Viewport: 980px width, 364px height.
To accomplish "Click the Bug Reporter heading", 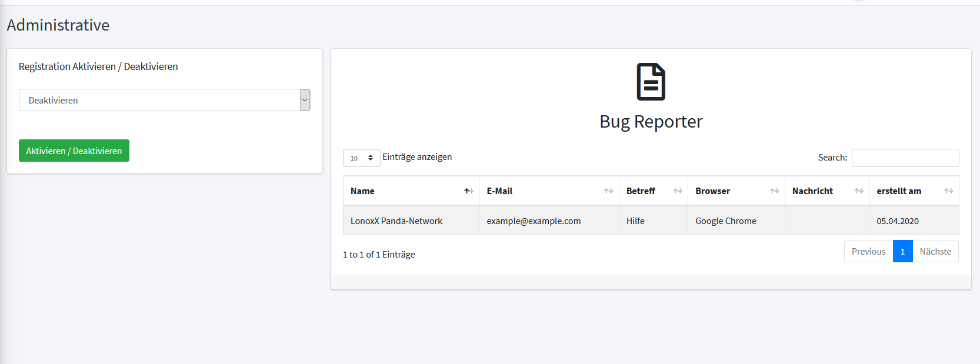I will coord(651,122).
